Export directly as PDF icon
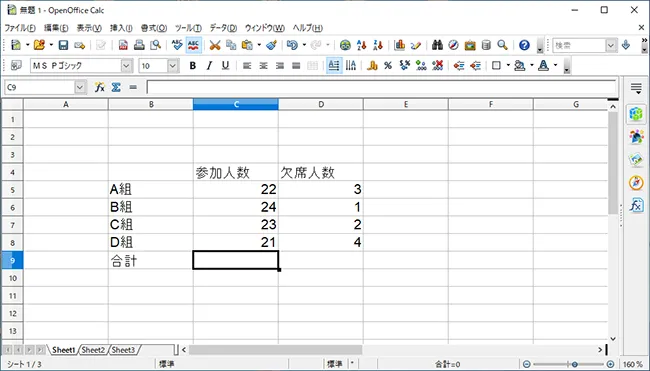This screenshot has height=371, width=650. (123, 45)
